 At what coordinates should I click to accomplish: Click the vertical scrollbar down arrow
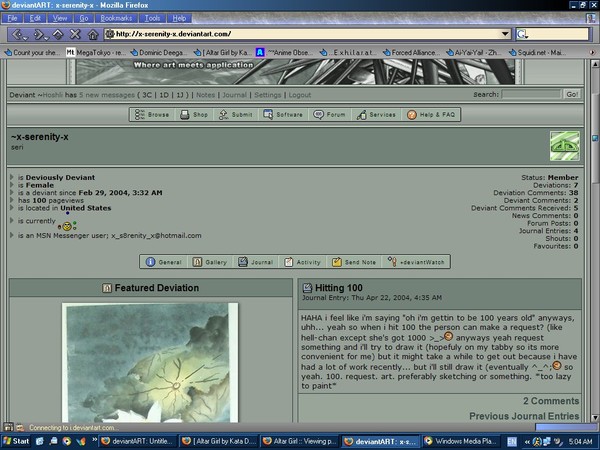(x=595, y=417)
